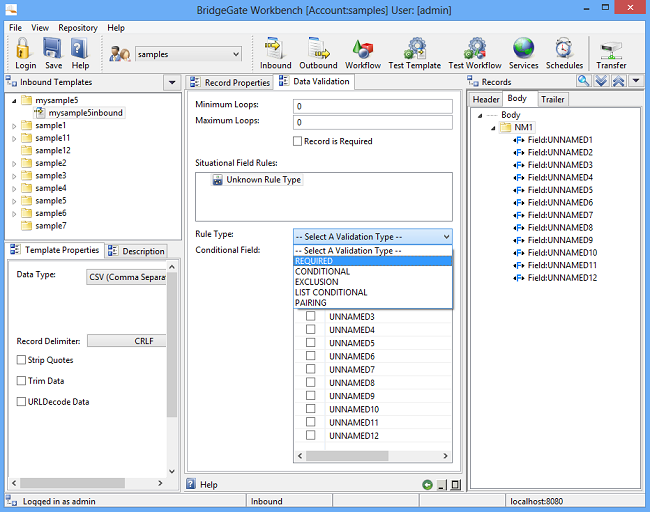Click the collapse all double-up arrows icon

(618, 80)
